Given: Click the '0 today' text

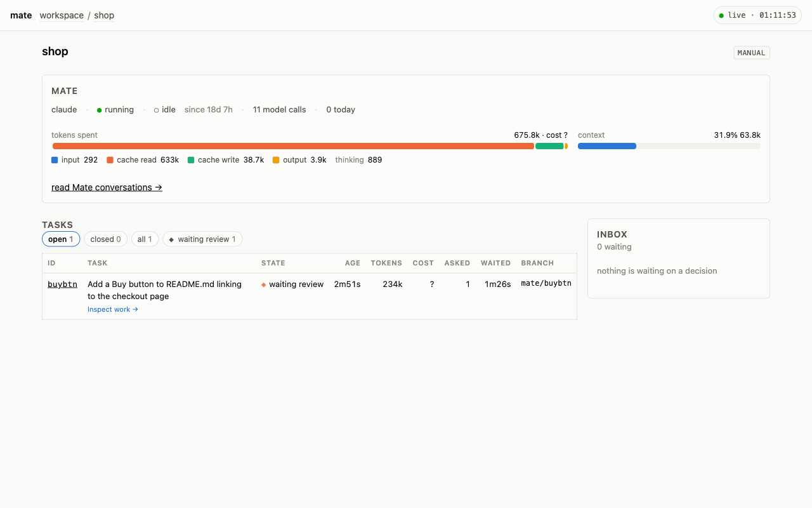Looking at the screenshot, I should 341,110.
